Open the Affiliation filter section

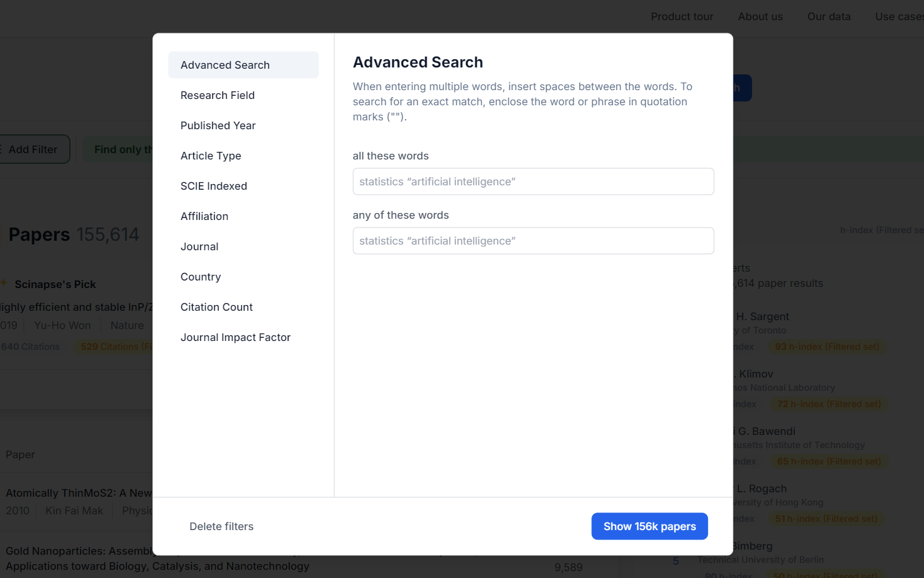click(x=204, y=216)
